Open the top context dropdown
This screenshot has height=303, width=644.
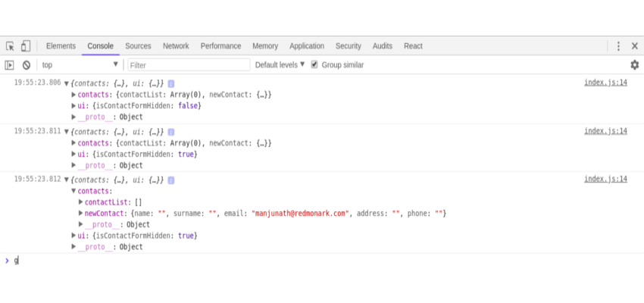click(x=80, y=65)
